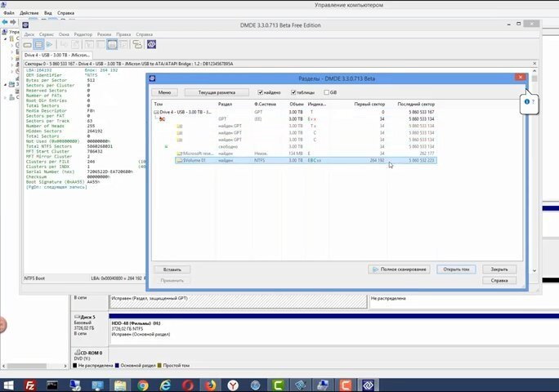Click the Меню button in the Разделы dialog
Screen dimensions: 559x392
164,92
